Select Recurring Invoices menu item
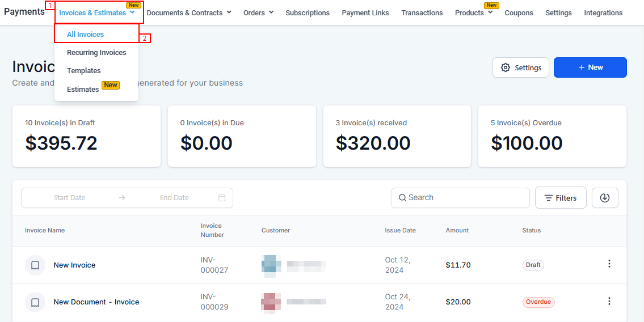 96,53
